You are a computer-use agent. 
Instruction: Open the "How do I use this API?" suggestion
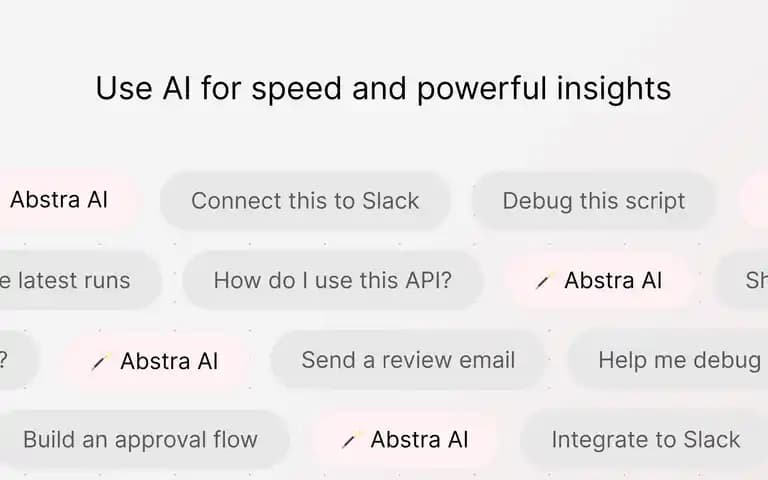333,281
